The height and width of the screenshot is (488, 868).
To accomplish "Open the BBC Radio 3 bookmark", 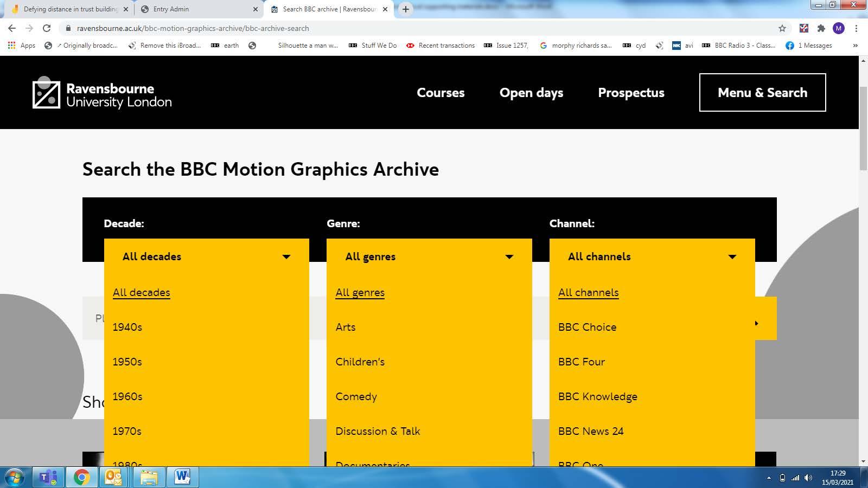I will pyautogui.click(x=739, y=46).
